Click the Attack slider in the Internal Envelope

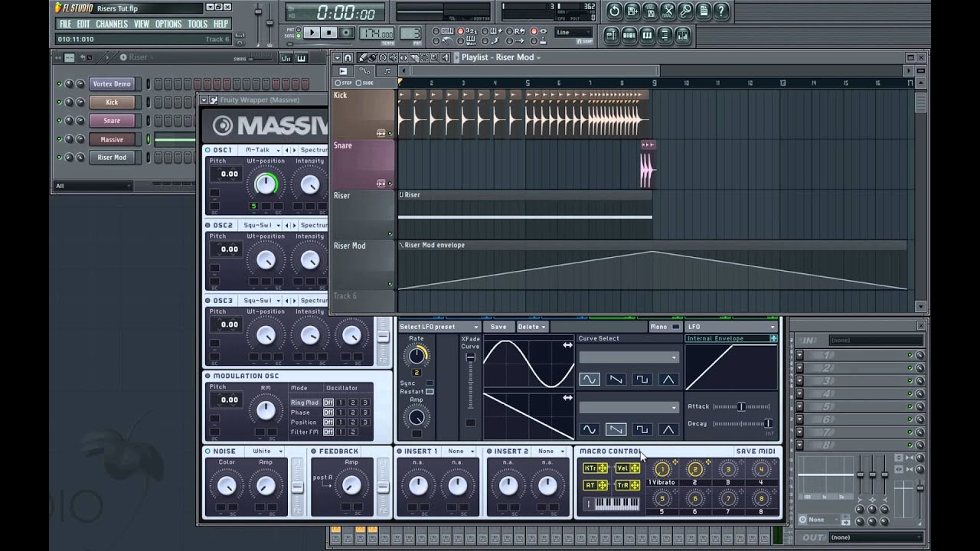741,406
